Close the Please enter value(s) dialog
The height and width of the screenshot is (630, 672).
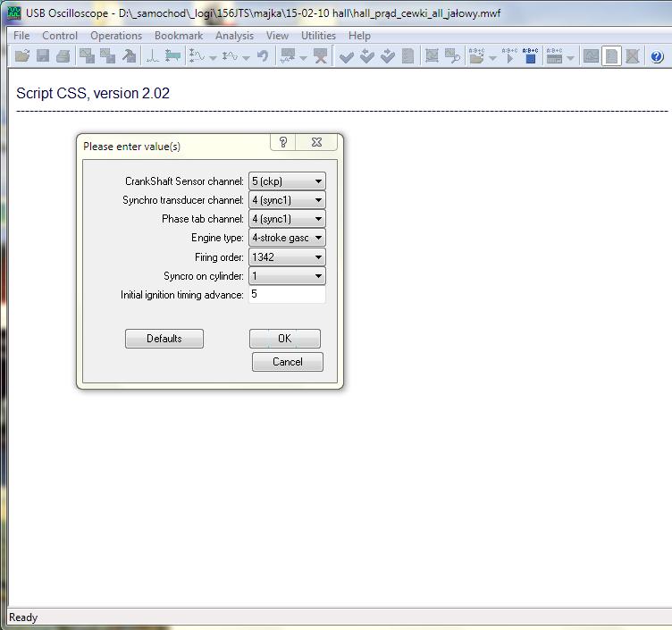(x=316, y=142)
